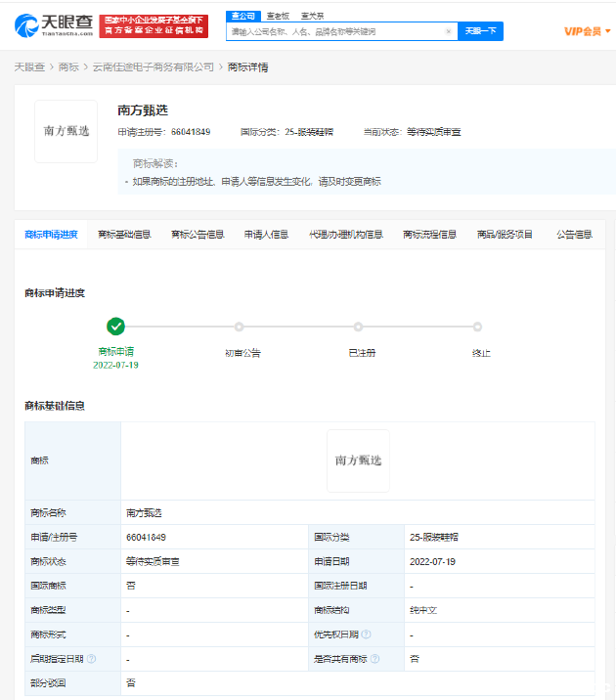Viewport: 616px width, 700px height.
Task: Select the 商标基础信息 tab
Action: 124,235
